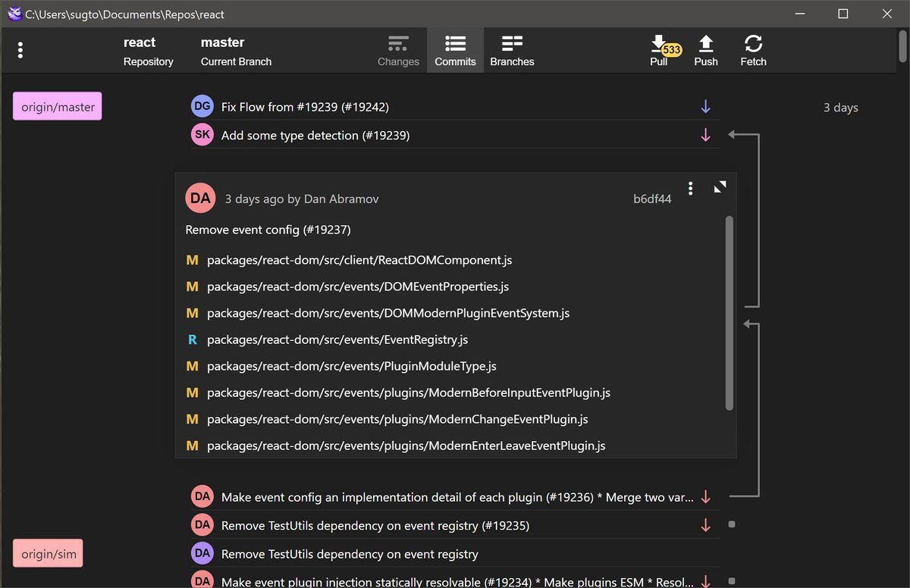Viewport: 910px width, 588px height.
Task: Click Dan Abramov's DA avatar in commit details
Action: coord(200,199)
